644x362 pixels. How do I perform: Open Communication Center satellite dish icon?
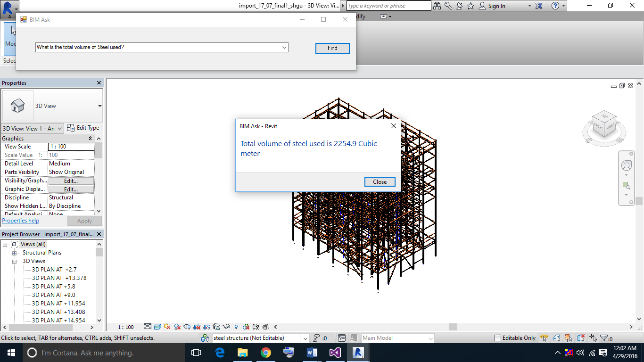pyautogui.click(x=460, y=6)
